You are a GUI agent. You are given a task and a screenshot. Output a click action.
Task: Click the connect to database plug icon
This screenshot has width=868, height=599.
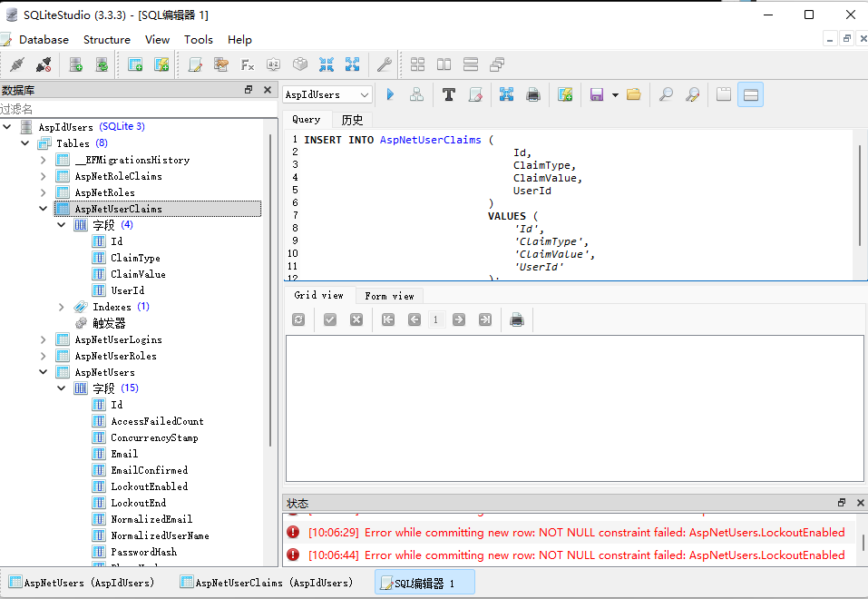17,64
